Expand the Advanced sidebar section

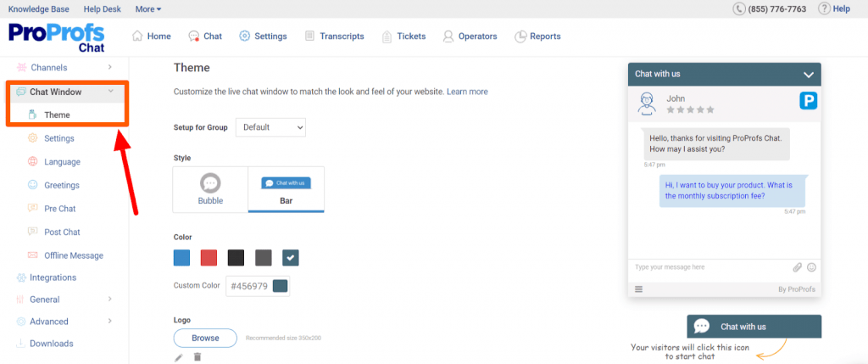pos(109,321)
